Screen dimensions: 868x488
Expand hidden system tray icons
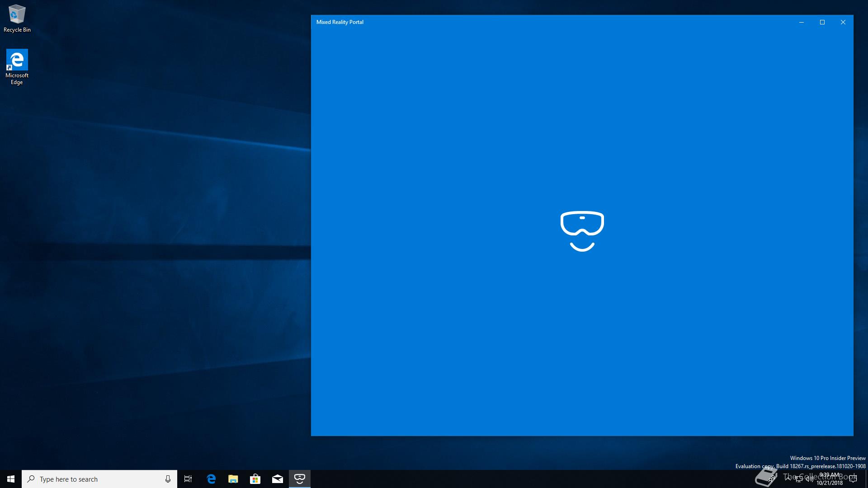pyautogui.click(x=788, y=479)
